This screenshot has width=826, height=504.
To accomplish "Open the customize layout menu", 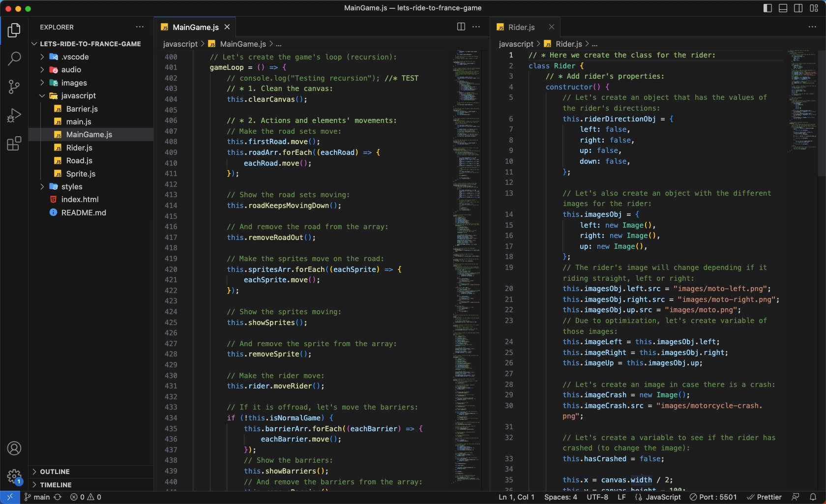I will [814, 8].
